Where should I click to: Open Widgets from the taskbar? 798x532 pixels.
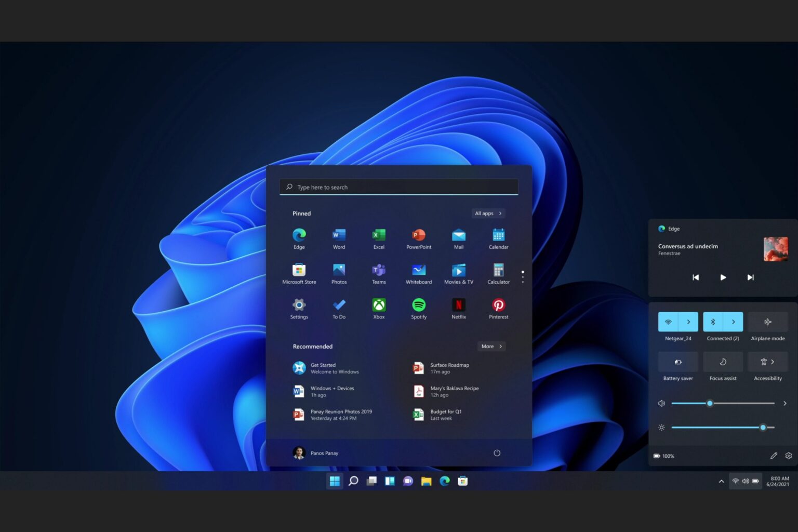390,481
